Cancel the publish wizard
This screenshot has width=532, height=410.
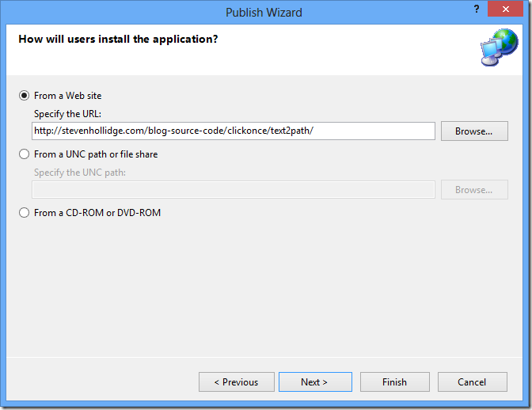coord(471,382)
